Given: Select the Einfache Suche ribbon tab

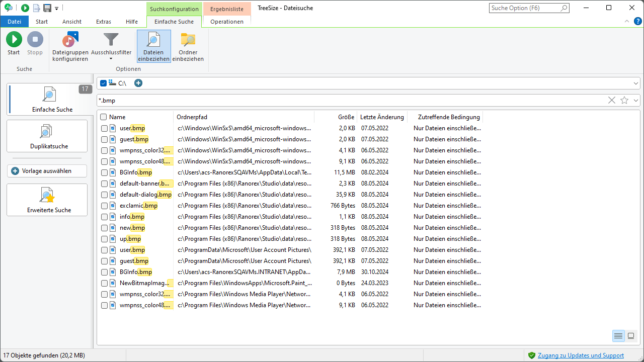Looking at the screenshot, I should click(174, 22).
